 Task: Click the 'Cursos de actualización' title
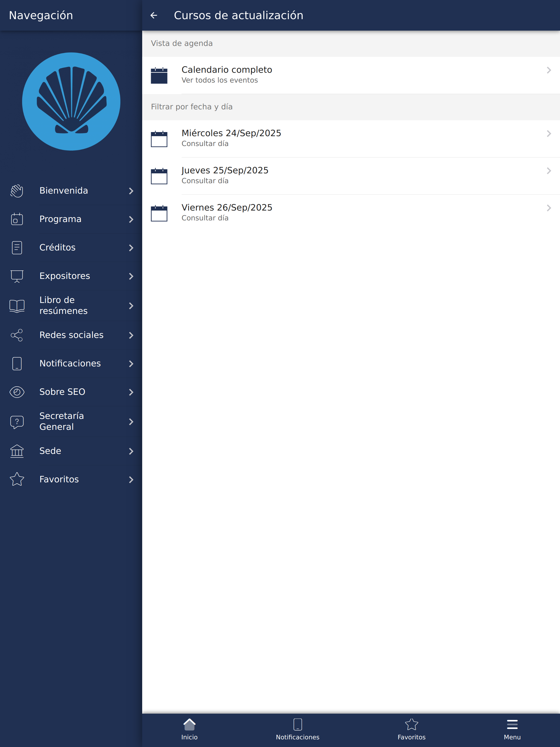coord(238,16)
